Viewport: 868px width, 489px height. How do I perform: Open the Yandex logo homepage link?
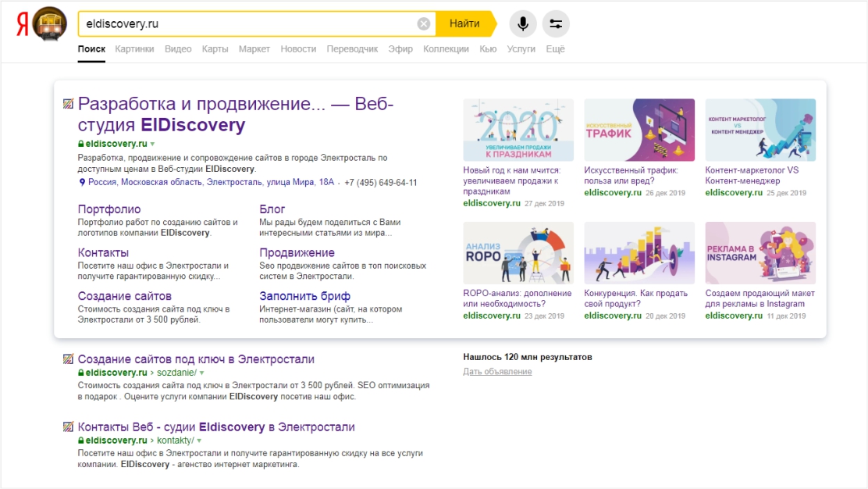[22, 23]
